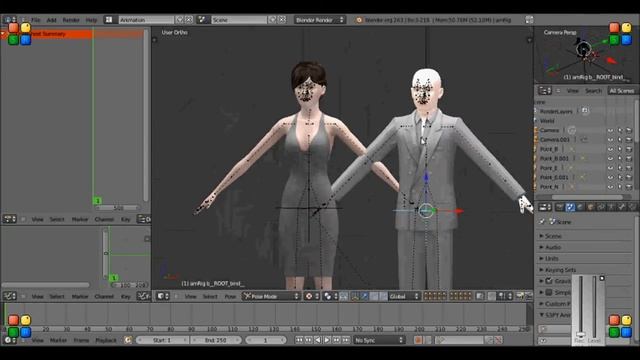Click the X axis red manipulator arrow
Viewport: 640px width, 360px height.
tap(459, 211)
